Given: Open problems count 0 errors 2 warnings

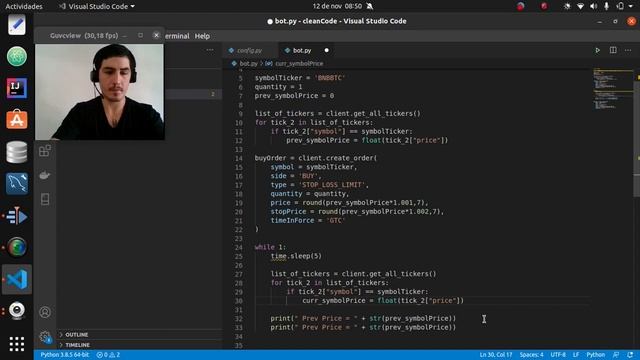Looking at the screenshot, I should (108, 355).
